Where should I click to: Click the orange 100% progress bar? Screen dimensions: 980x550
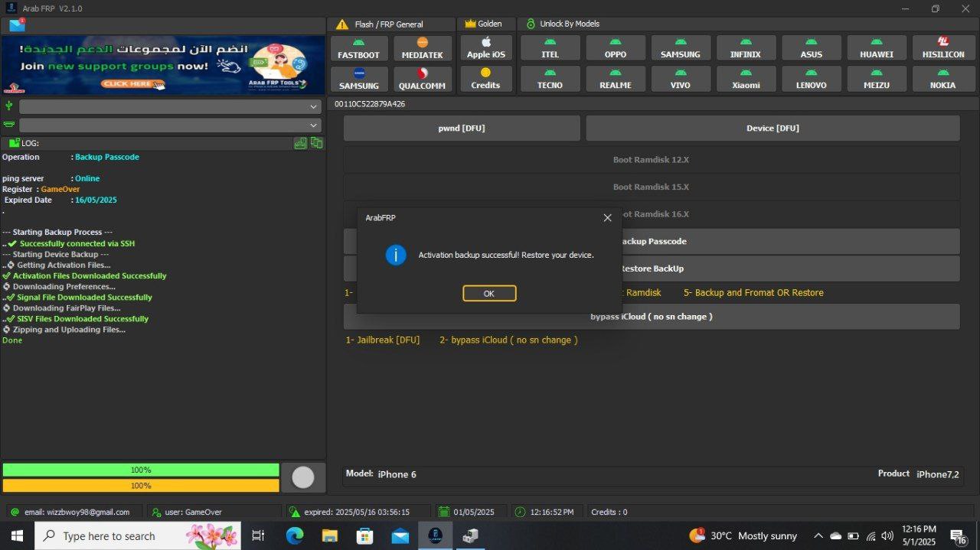coord(141,485)
